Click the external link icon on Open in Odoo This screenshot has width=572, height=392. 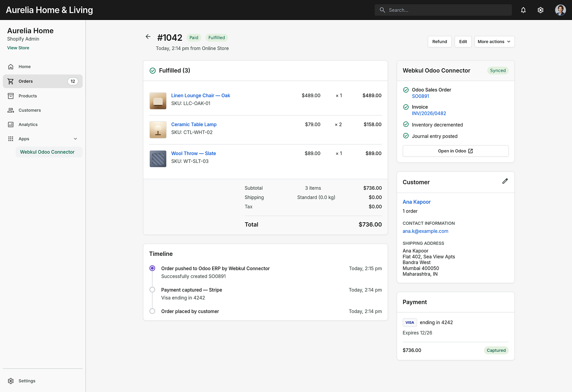(470, 151)
